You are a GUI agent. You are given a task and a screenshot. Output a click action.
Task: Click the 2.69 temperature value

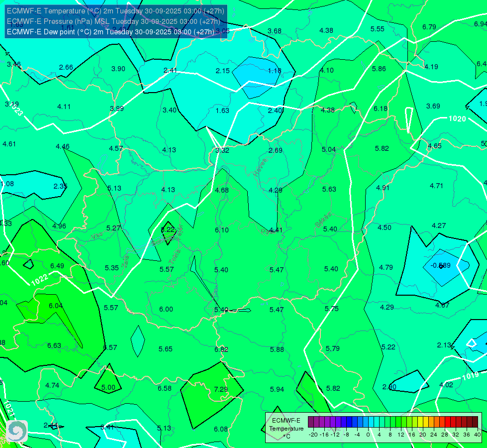tap(276, 150)
